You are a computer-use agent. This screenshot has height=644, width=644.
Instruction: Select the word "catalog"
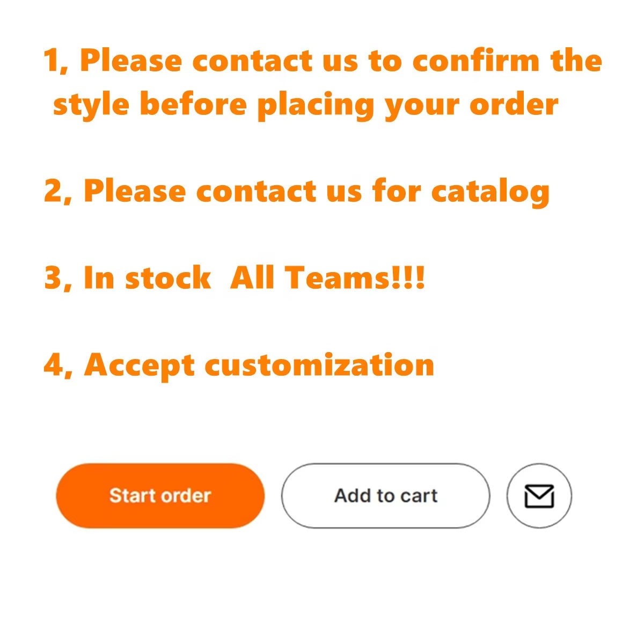coord(490,192)
